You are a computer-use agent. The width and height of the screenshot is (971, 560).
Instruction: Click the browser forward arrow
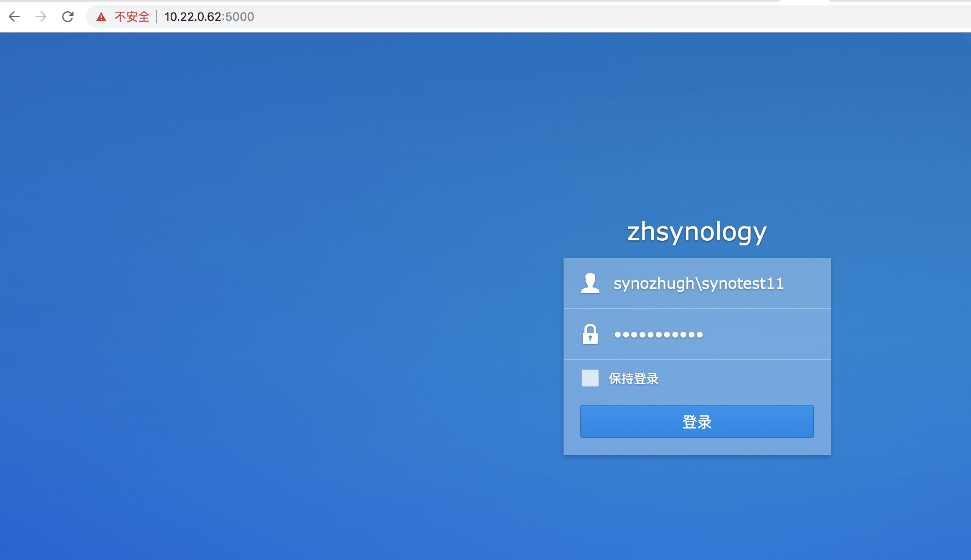click(41, 17)
